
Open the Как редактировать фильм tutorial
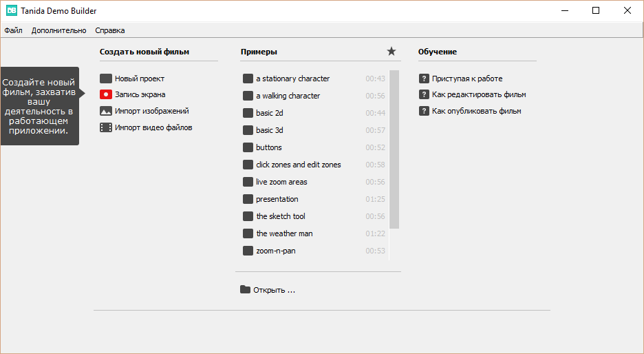tap(479, 95)
